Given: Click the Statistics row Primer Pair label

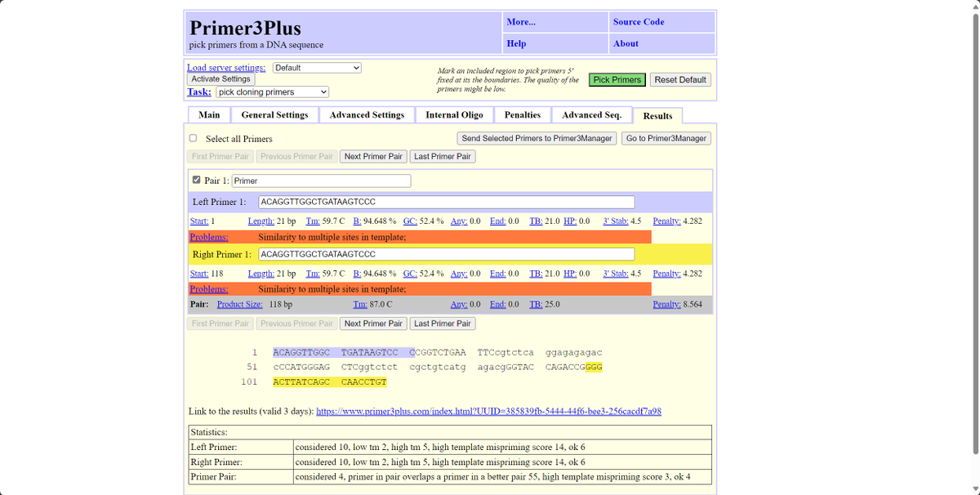Looking at the screenshot, I should 212,477.
